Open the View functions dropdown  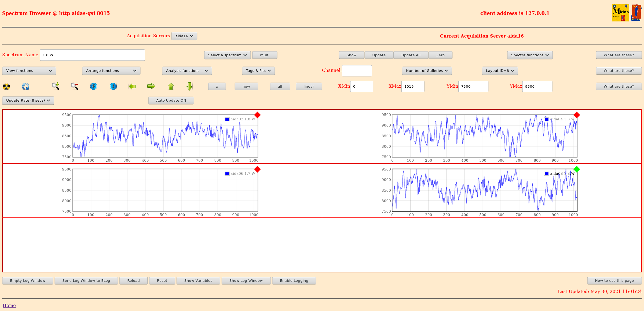point(29,71)
